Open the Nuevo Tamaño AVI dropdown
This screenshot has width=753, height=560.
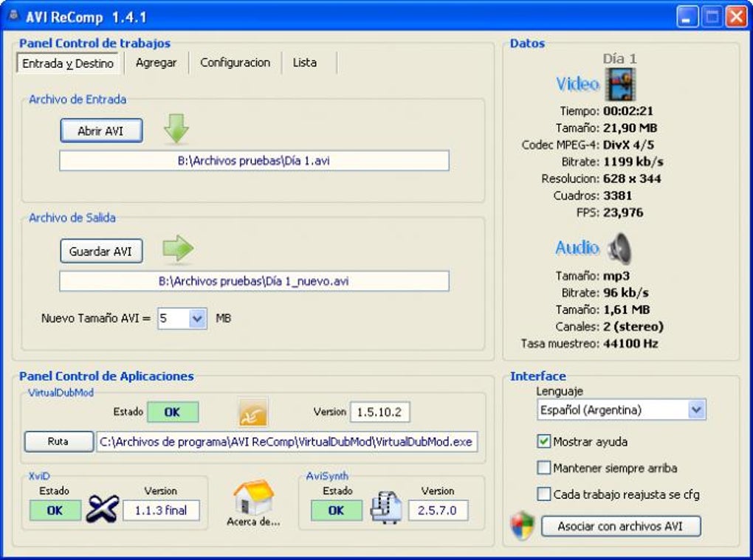tap(197, 319)
